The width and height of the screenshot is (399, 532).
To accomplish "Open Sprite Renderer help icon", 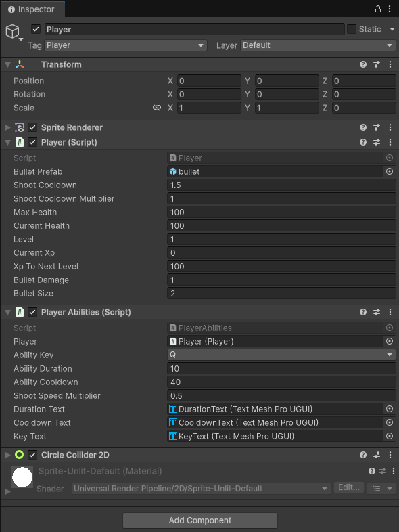I will [363, 127].
